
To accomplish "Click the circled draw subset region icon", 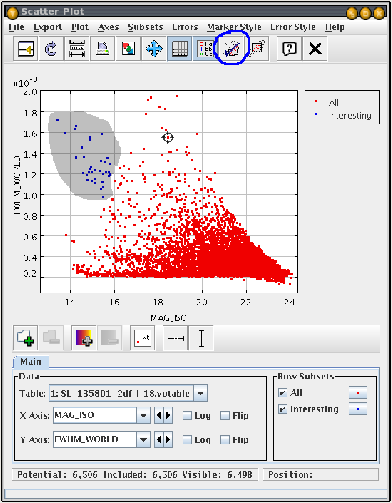I will pyautogui.click(x=232, y=49).
